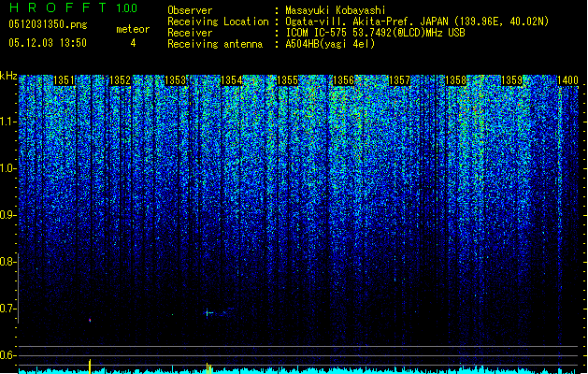Click the red meteor echo dot near 1351

[90, 320]
